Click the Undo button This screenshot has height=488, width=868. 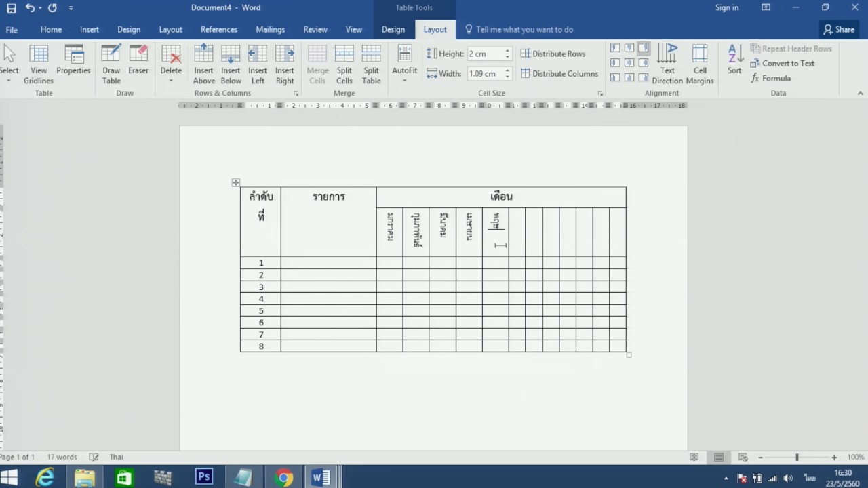pos(29,8)
